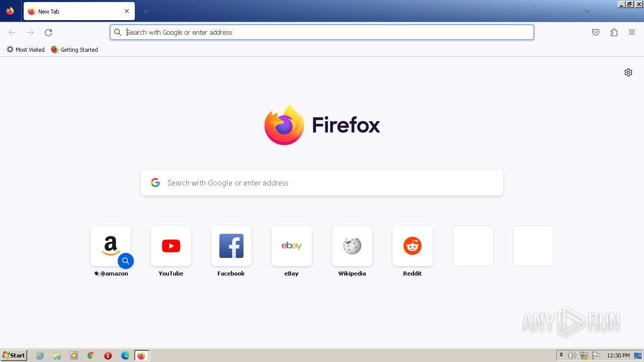Go forward with the forward arrow

click(x=30, y=32)
